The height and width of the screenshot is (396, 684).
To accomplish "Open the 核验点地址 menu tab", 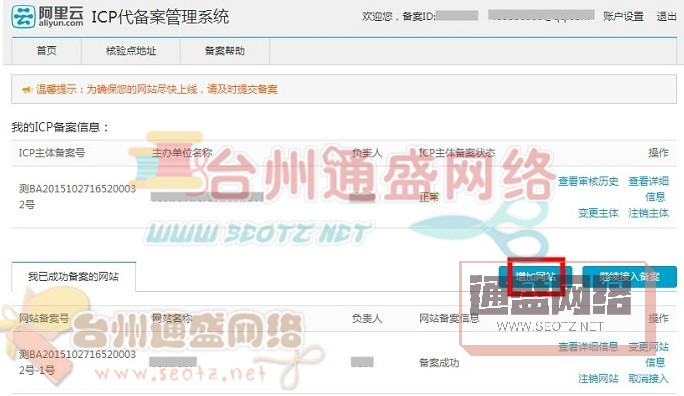I will (131, 51).
